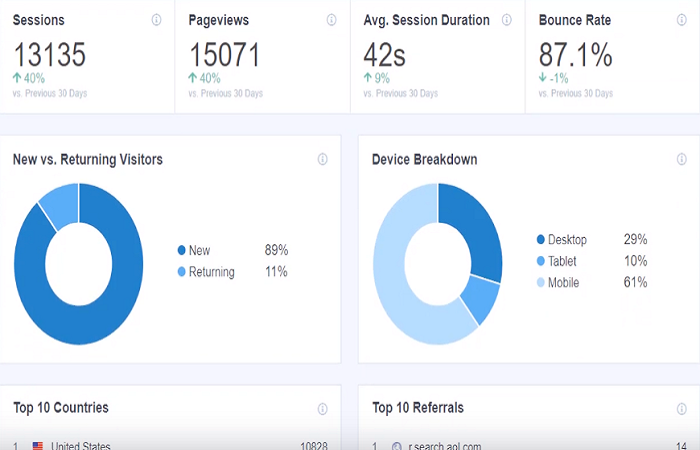Click the Sessions vs. Previous 30 Days text

click(50, 93)
